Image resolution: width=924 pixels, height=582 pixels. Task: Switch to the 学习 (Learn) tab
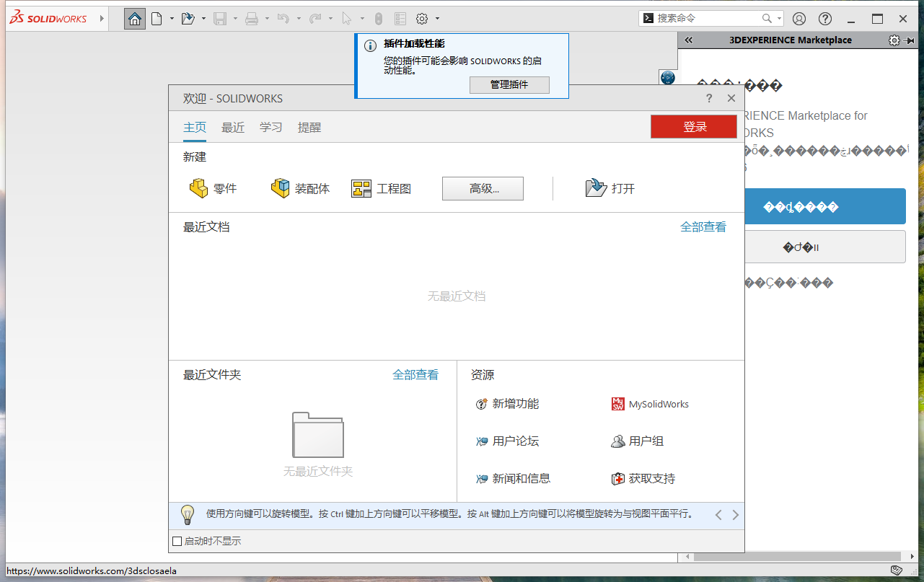click(x=271, y=127)
